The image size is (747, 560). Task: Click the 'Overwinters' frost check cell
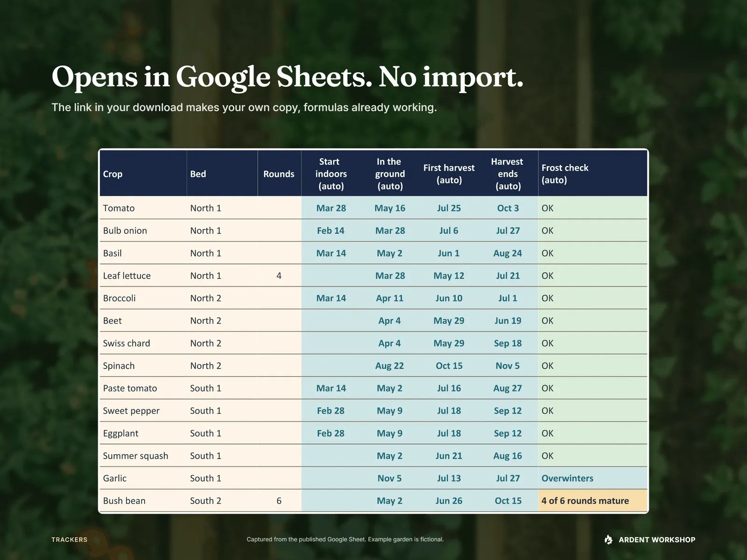coord(592,478)
